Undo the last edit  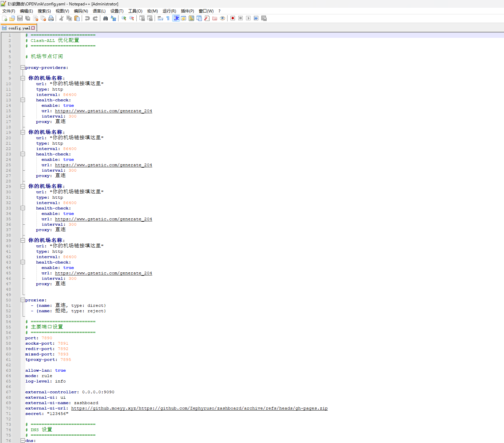(87, 18)
